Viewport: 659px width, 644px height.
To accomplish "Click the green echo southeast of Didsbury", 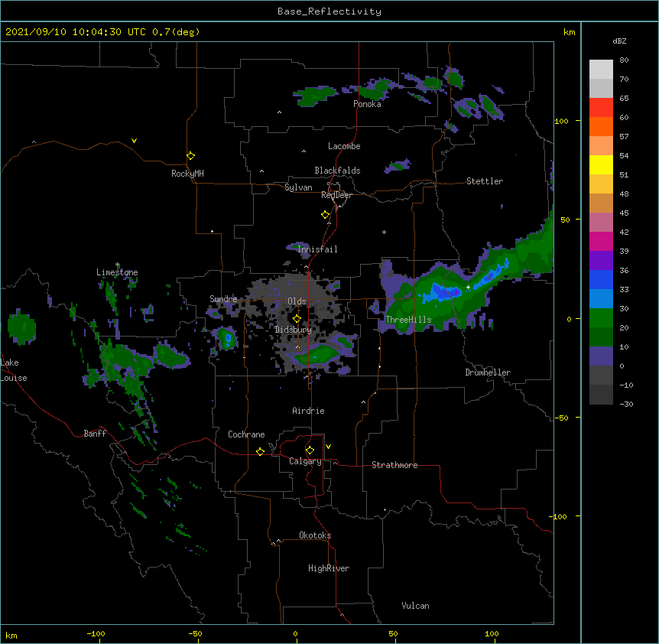I will (318, 355).
